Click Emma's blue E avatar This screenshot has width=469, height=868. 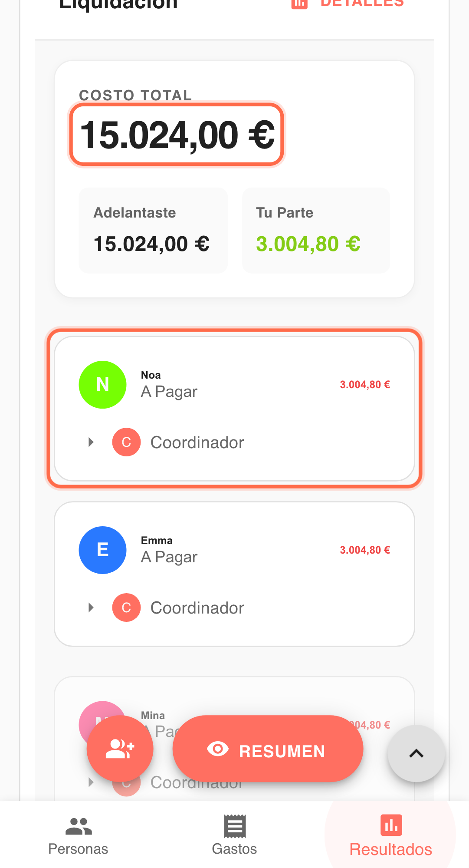pos(102,550)
